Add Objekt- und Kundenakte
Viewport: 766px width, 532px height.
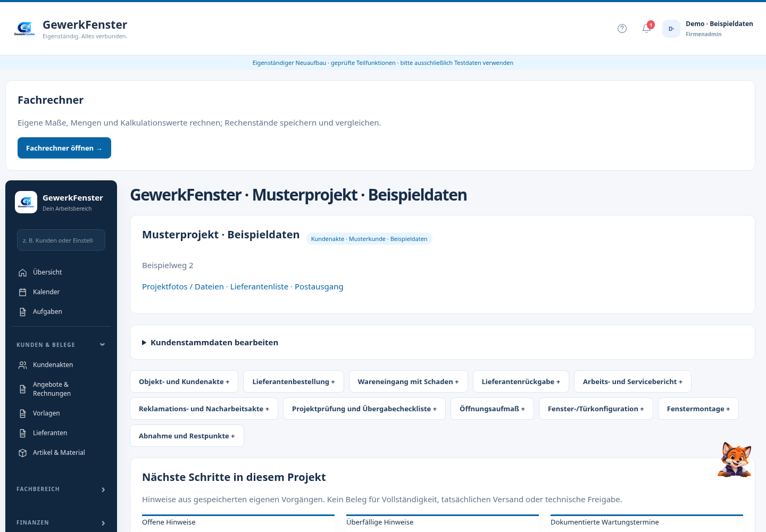184,381
